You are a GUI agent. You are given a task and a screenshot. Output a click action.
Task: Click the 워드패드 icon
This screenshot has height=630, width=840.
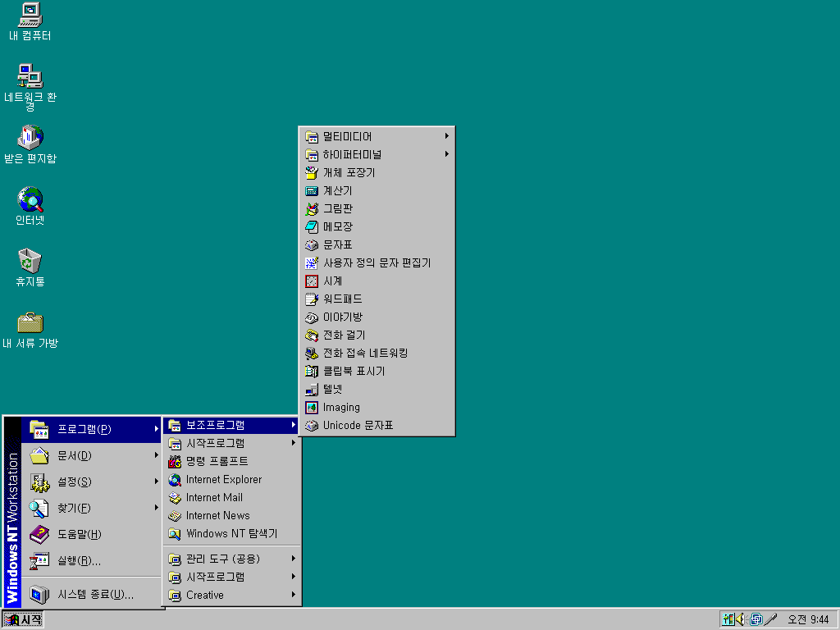tap(311, 299)
